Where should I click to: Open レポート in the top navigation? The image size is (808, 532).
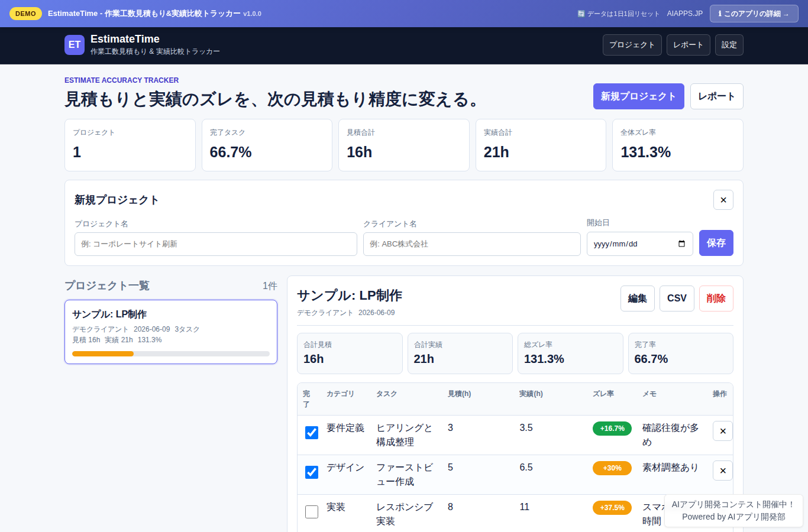click(689, 45)
